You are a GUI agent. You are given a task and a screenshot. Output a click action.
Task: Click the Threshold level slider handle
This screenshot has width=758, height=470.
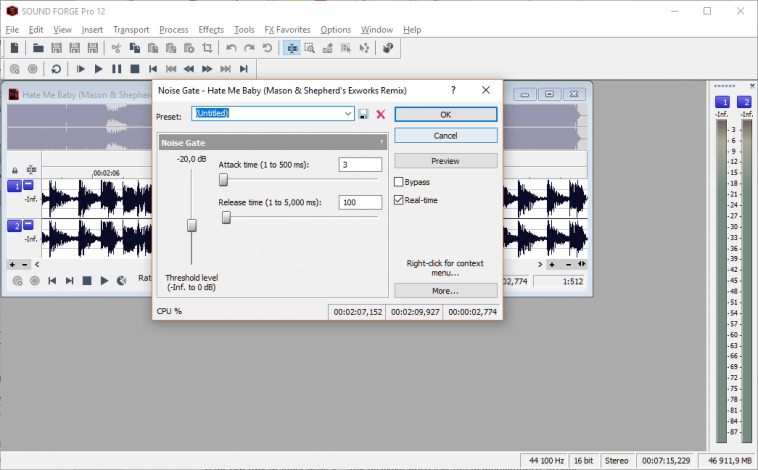(x=192, y=225)
